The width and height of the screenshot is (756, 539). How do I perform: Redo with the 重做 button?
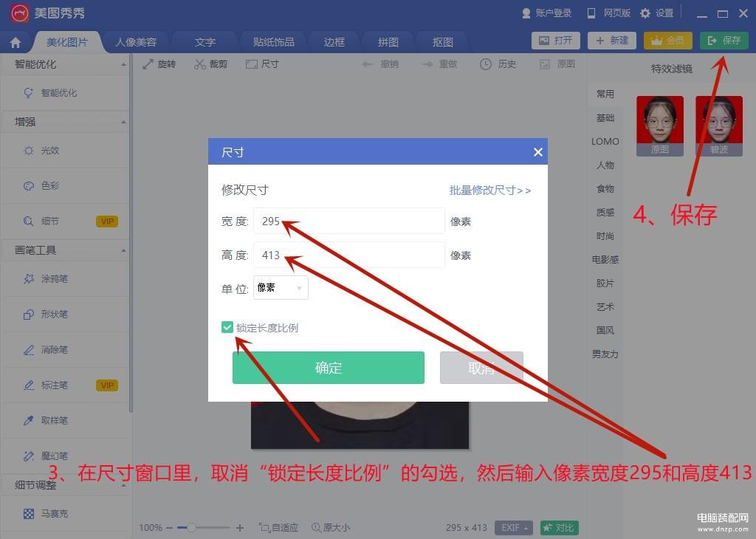(x=439, y=64)
